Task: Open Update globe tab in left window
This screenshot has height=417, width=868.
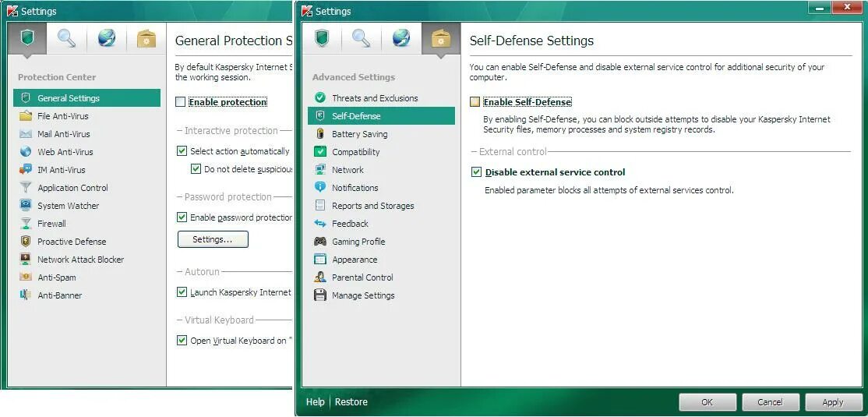Action: pyautogui.click(x=106, y=39)
